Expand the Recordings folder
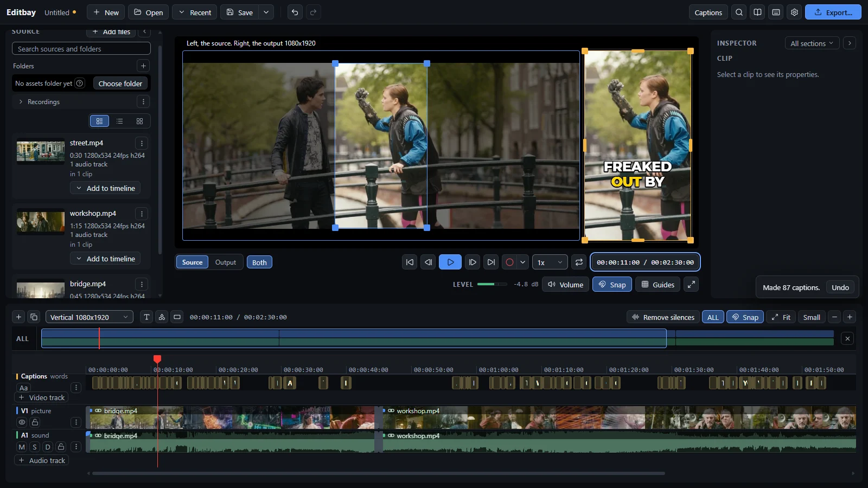The width and height of the screenshot is (868, 488). (21, 102)
